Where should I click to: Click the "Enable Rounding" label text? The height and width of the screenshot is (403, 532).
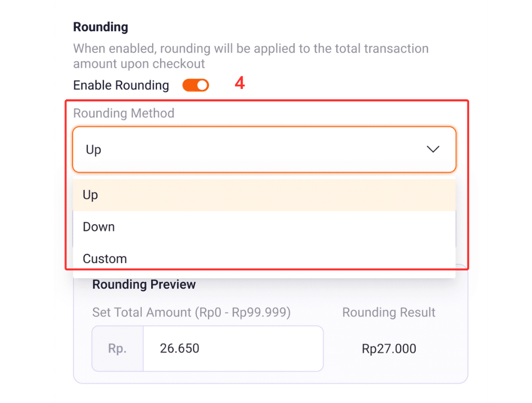(x=121, y=85)
